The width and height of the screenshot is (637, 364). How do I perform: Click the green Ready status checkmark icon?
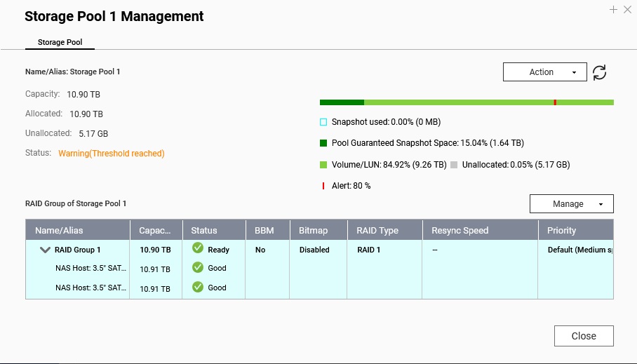(198, 248)
